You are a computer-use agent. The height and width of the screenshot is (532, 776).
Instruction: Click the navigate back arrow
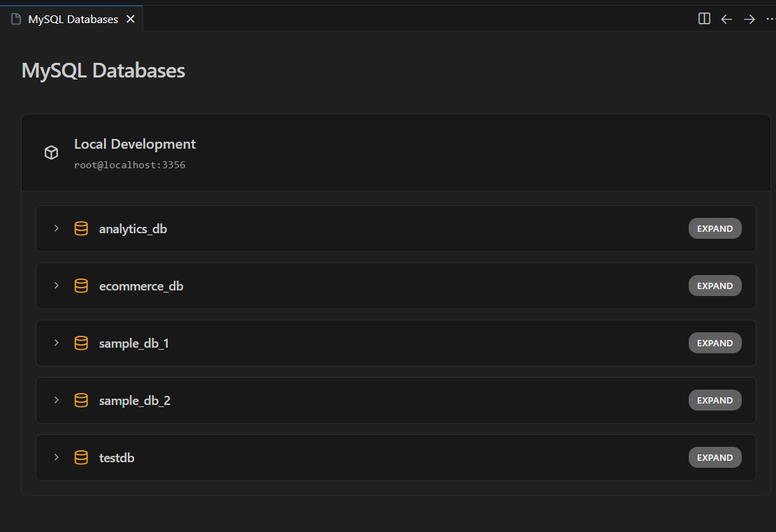point(726,19)
